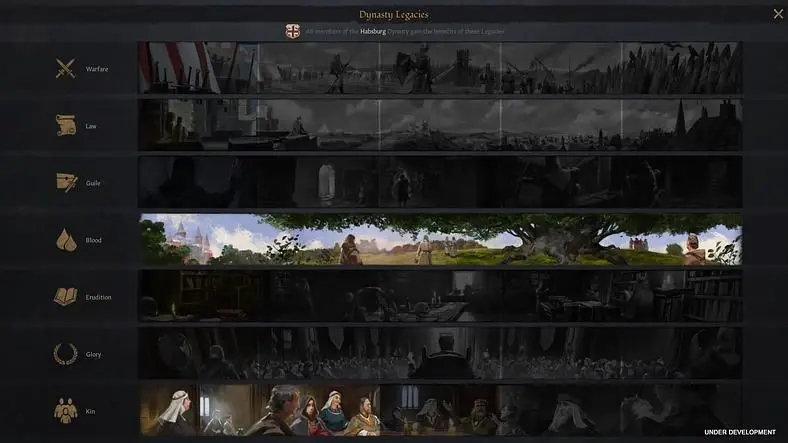Click the blood drops icon for Blood legacy
The image size is (788, 443).
(66, 240)
